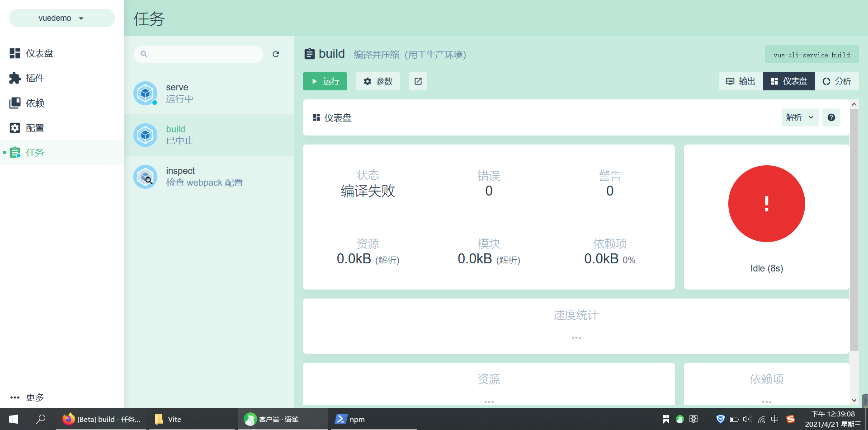Image resolution: width=868 pixels, height=430 pixels.
Task: Open the 任务 tasks page
Action: coord(62,153)
